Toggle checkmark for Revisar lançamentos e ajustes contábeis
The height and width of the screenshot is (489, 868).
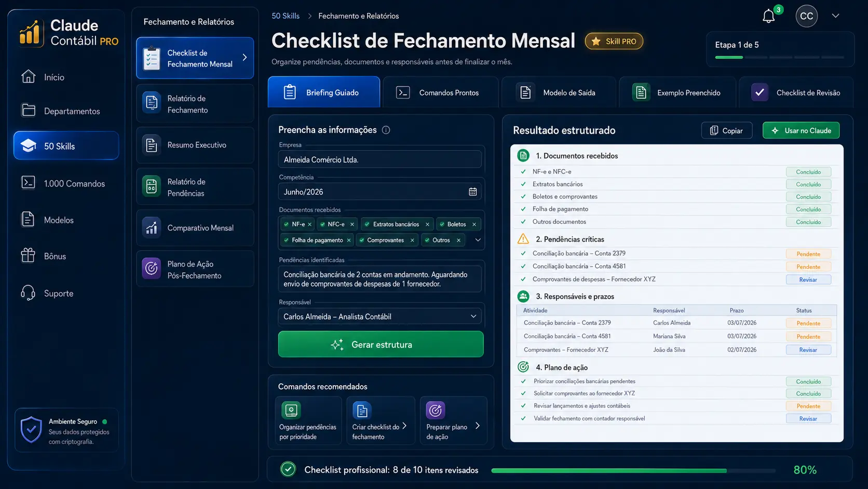click(523, 406)
